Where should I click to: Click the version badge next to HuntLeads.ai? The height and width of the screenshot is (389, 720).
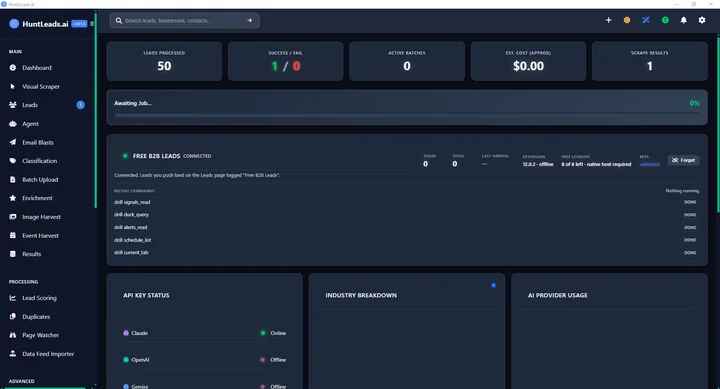coord(79,24)
